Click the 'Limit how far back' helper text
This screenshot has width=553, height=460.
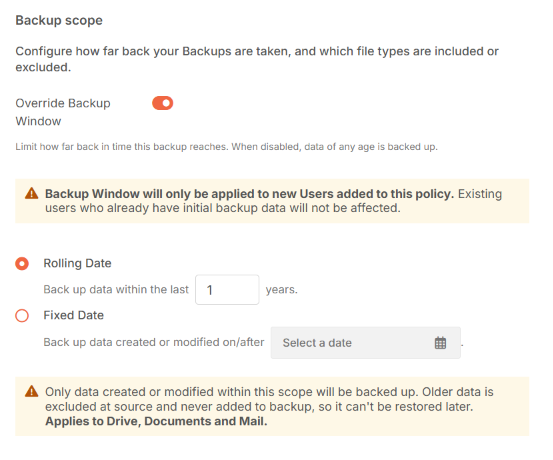(x=226, y=147)
